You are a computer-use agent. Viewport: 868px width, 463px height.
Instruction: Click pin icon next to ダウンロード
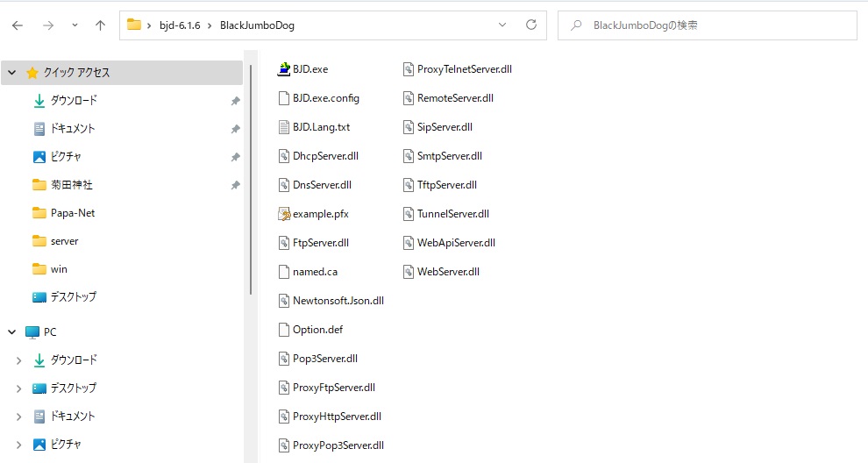235,101
